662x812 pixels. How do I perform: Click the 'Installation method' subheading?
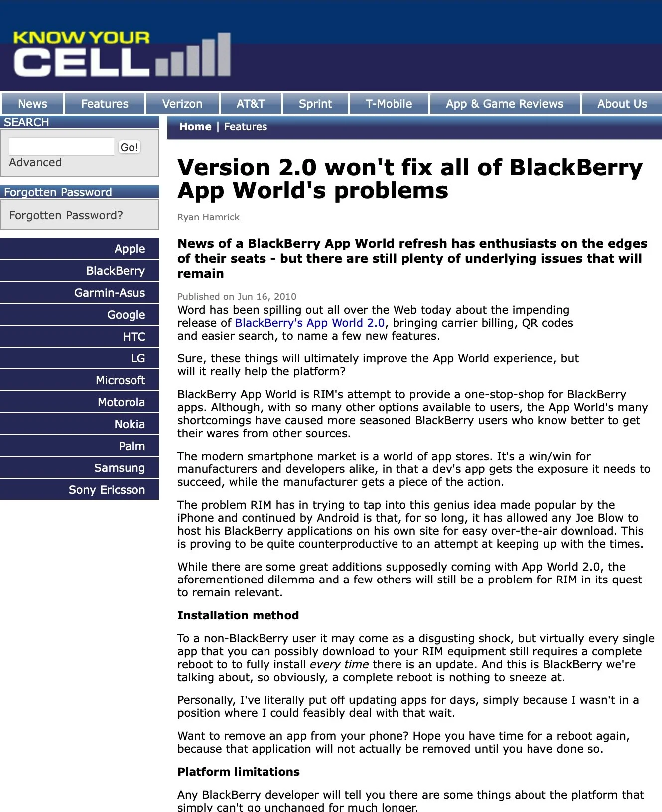[238, 615]
